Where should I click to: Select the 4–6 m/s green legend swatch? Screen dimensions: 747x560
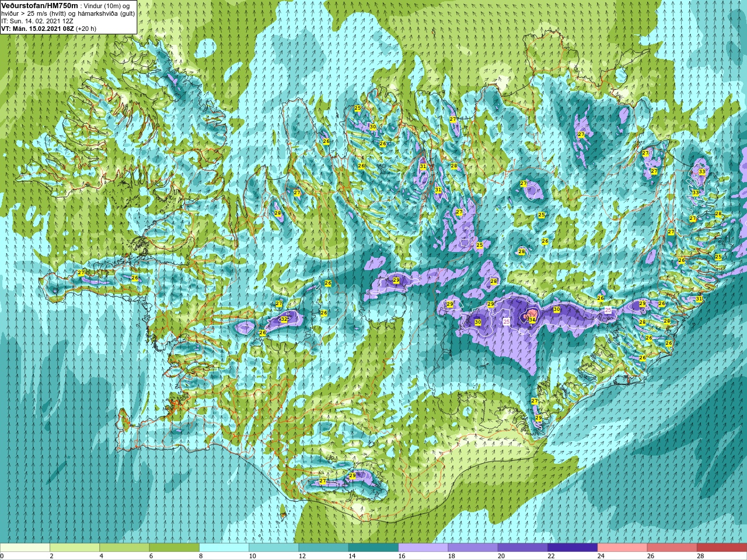124,548
